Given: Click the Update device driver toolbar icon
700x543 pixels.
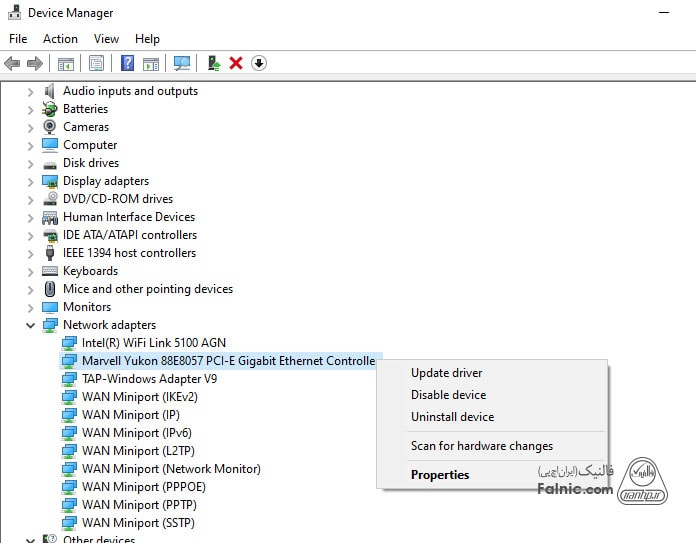Looking at the screenshot, I should [214, 63].
